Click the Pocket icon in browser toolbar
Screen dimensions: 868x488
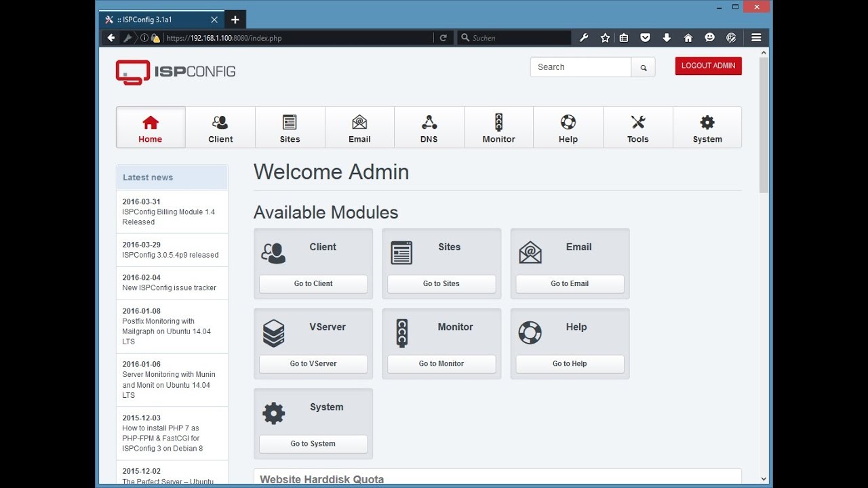point(646,38)
